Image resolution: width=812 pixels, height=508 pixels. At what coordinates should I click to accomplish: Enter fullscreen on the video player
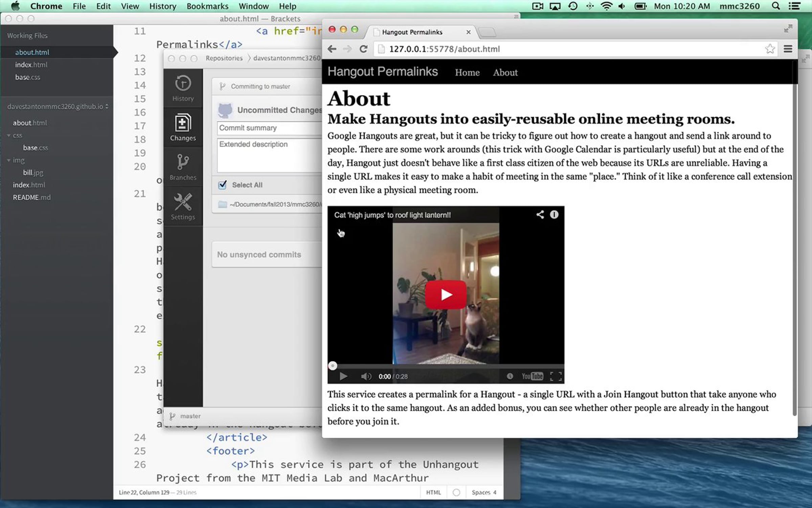point(556,376)
